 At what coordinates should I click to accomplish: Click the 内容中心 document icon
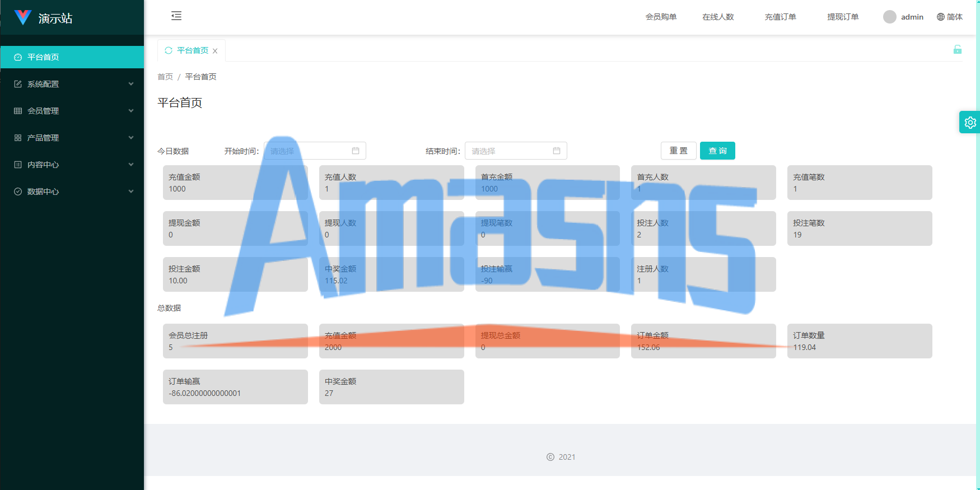pos(18,165)
